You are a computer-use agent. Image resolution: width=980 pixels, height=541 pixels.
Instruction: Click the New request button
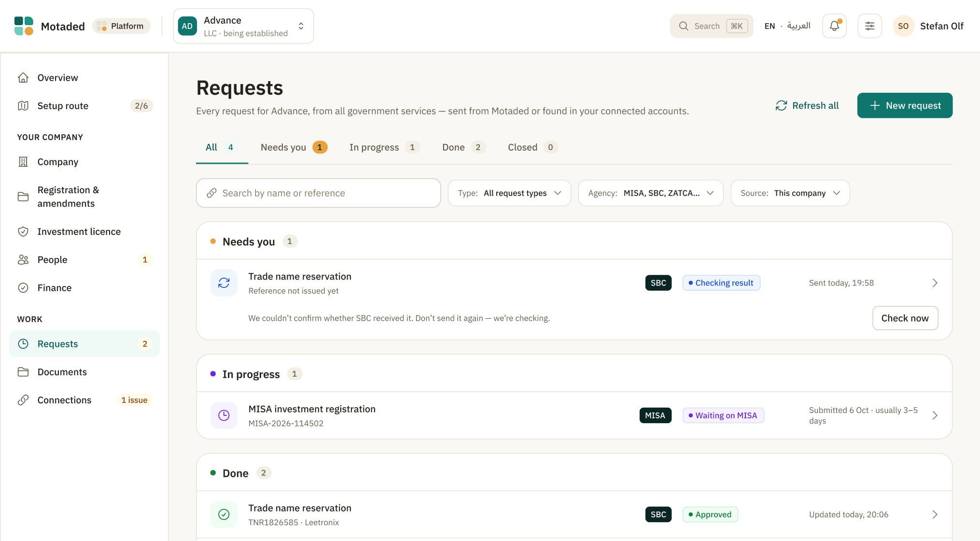pos(905,105)
